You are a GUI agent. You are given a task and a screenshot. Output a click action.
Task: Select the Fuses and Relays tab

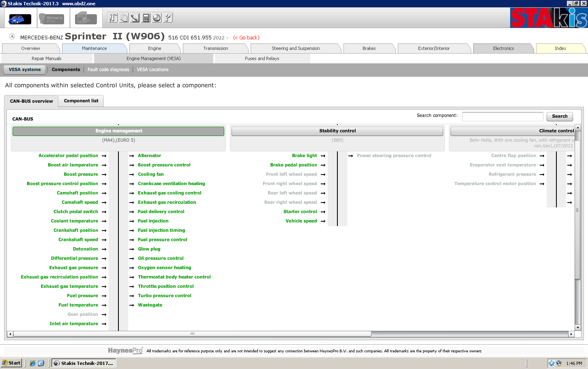coord(262,58)
